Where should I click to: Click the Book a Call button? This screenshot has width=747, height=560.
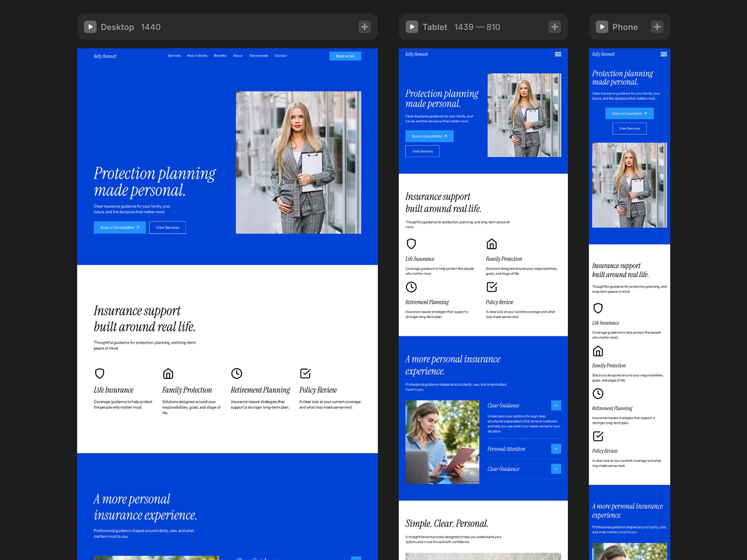point(345,56)
